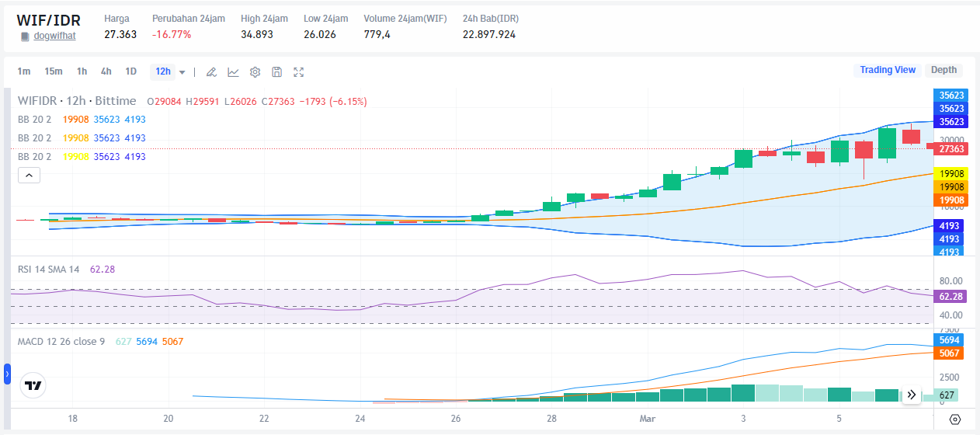Select the 1h timeframe
The height and width of the screenshot is (435, 980).
pos(82,71)
